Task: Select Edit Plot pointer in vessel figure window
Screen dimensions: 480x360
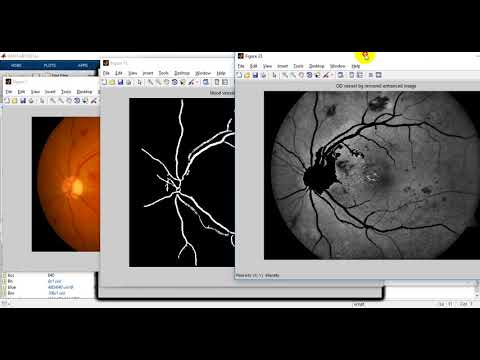Action: pyautogui.click(x=139, y=82)
